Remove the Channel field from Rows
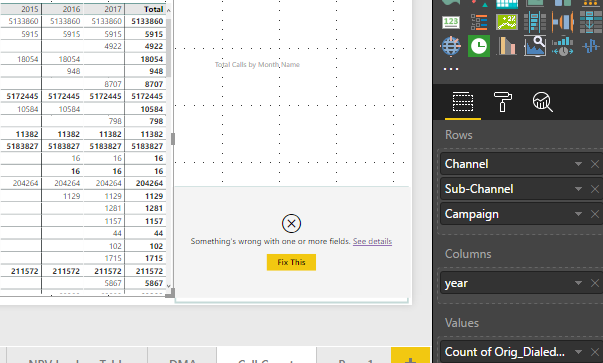The image size is (603, 363). pyautogui.click(x=595, y=164)
